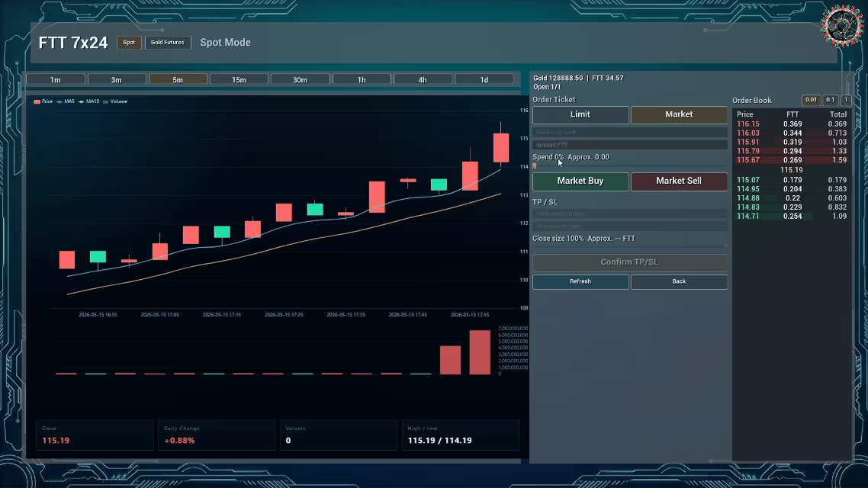The height and width of the screenshot is (488, 868).
Task: Click the Open 1/1 positions text
Action: [x=547, y=88]
